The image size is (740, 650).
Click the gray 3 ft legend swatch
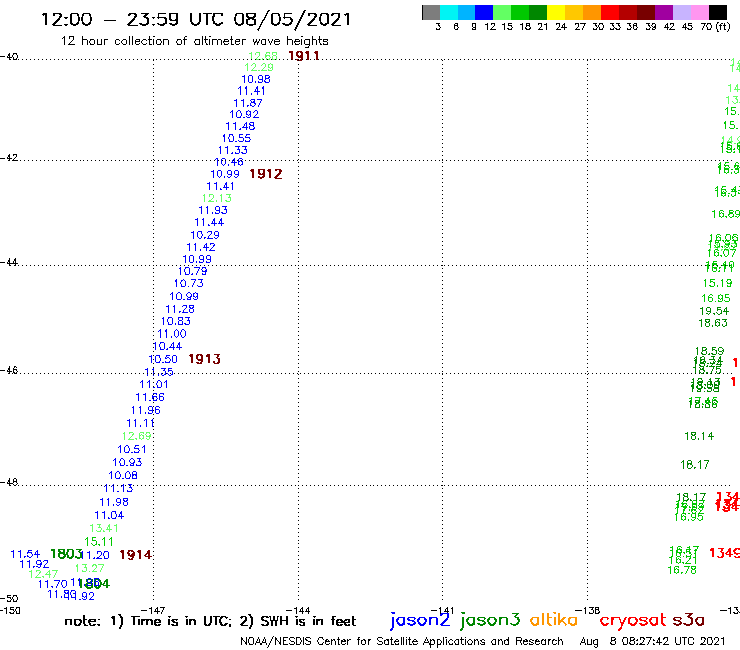[x=431, y=12]
